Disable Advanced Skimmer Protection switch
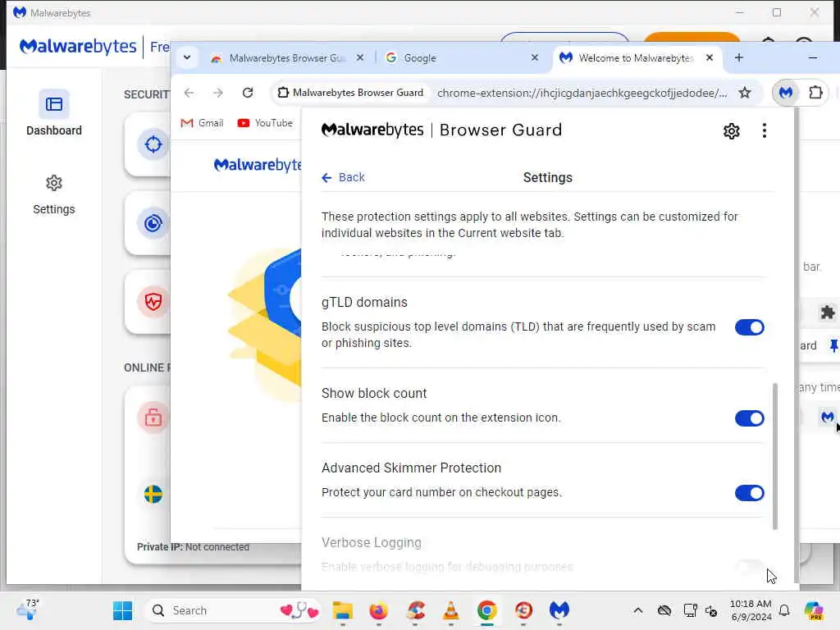840x630 pixels. click(x=749, y=493)
